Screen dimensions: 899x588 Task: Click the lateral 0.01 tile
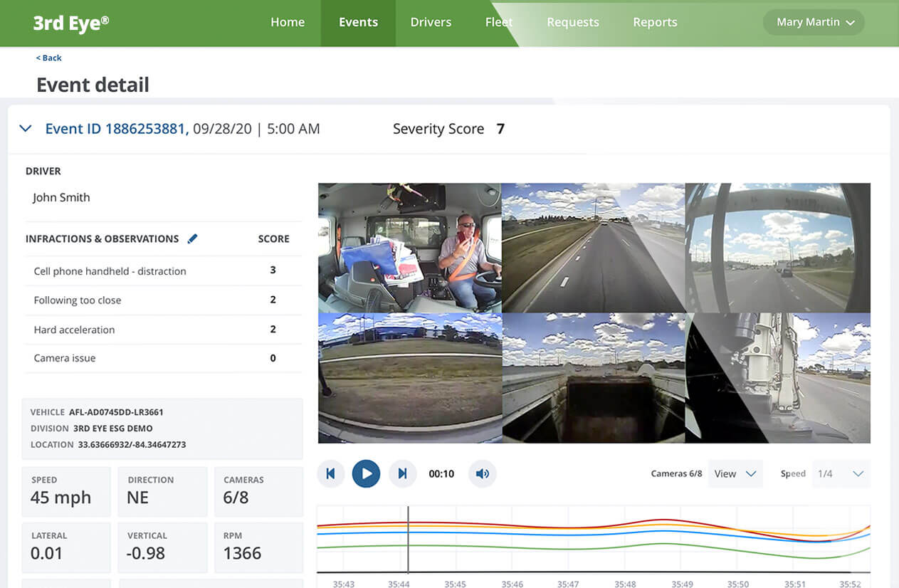coord(66,547)
